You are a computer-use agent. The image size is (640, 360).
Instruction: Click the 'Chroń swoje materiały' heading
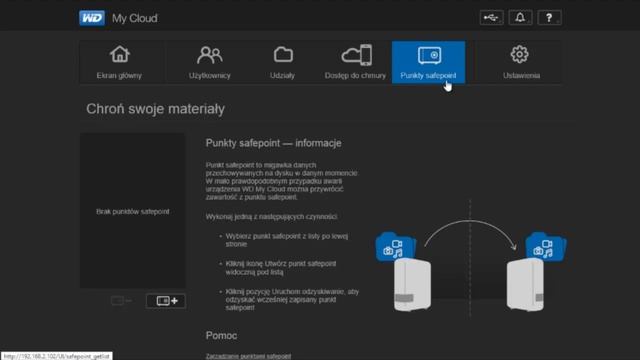click(156, 109)
